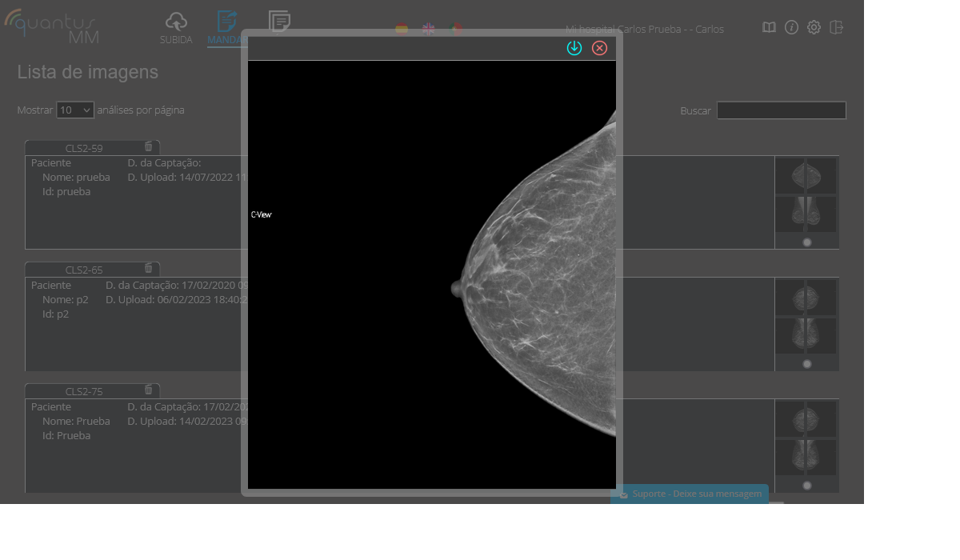Viewport: 960px width, 560px height.
Task: Download the displayed mammogram image
Action: (x=574, y=48)
